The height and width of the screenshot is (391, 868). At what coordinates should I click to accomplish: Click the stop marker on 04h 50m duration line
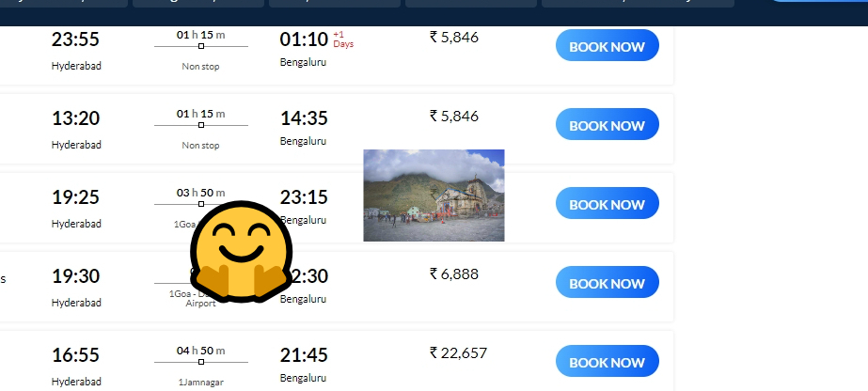[201, 362]
